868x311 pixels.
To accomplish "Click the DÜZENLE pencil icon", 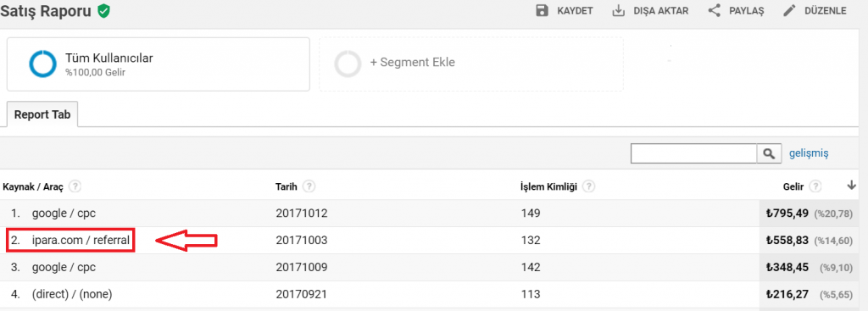I will tap(789, 10).
